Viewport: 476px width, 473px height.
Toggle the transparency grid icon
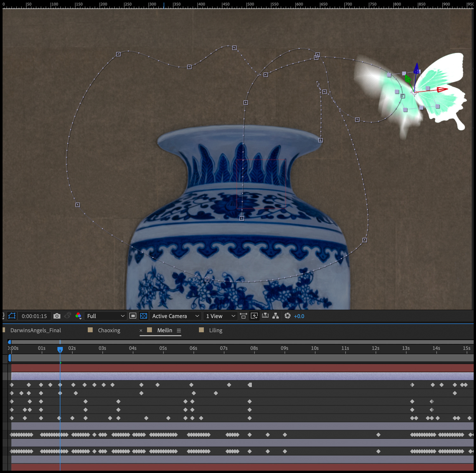[x=143, y=316]
